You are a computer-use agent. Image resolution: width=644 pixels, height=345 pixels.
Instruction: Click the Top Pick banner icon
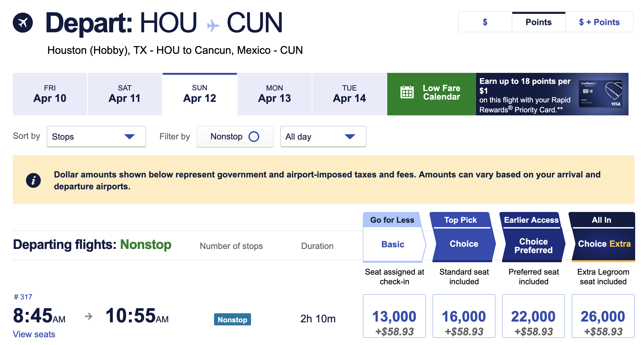tap(460, 220)
